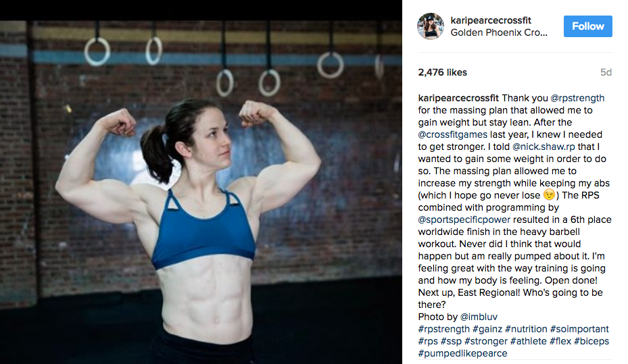This screenshot has width=628, height=364.
Task: Select the #gainz hashtag
Action: [x=487, y=329]
